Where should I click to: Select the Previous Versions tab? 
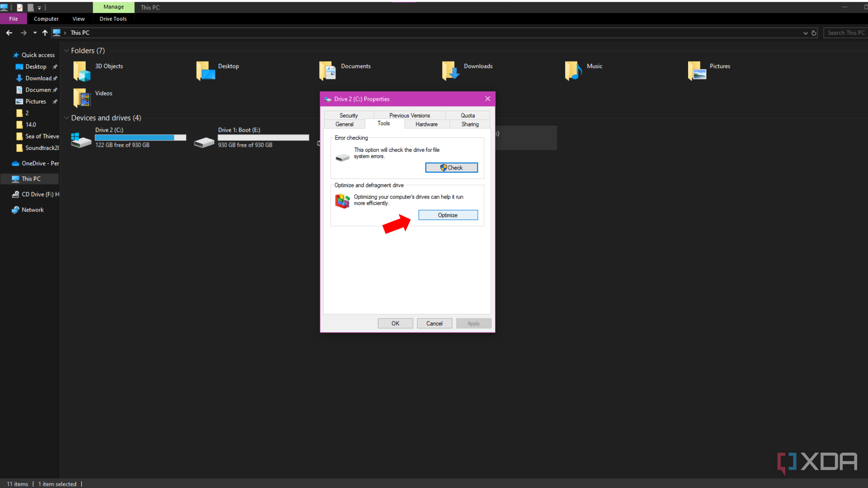(x=410, y=115)
